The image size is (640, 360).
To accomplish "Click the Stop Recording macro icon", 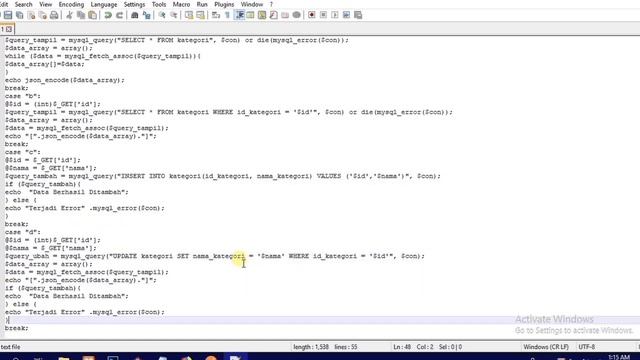I will (323, 15).
